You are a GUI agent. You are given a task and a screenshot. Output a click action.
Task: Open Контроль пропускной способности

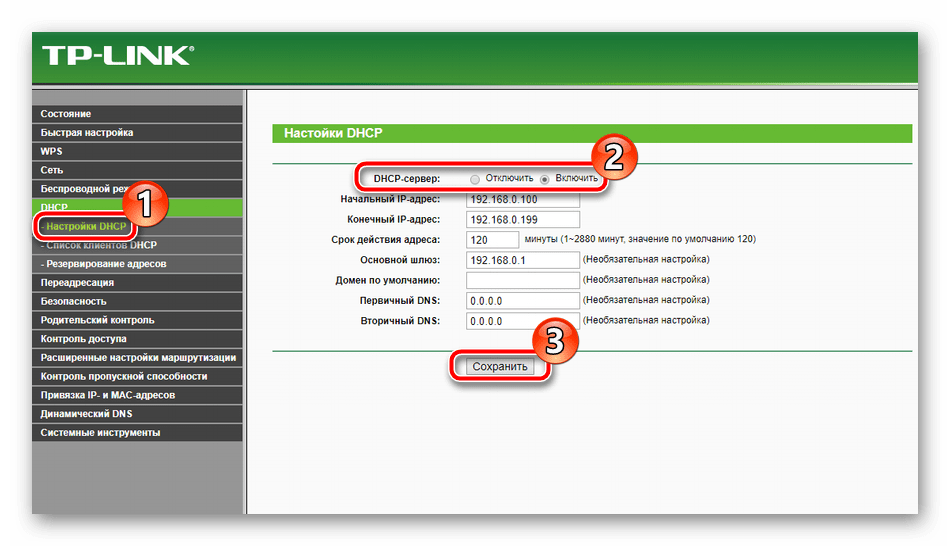click(137, 376)
